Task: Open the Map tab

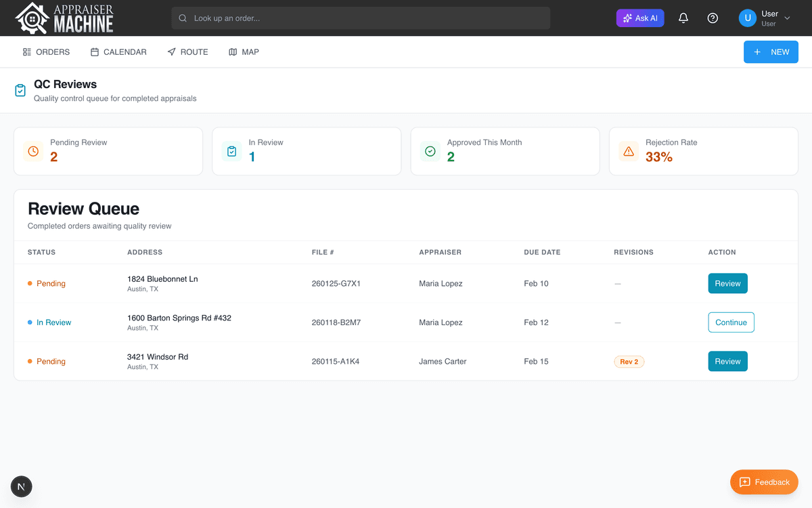Action: pyautogui.click(x=244, y=52)
